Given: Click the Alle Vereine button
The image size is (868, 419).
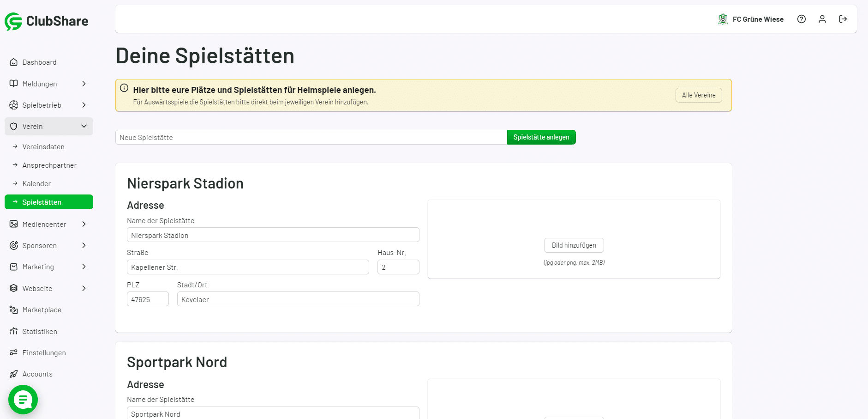Looking at the screenshot, I should 699,95.
